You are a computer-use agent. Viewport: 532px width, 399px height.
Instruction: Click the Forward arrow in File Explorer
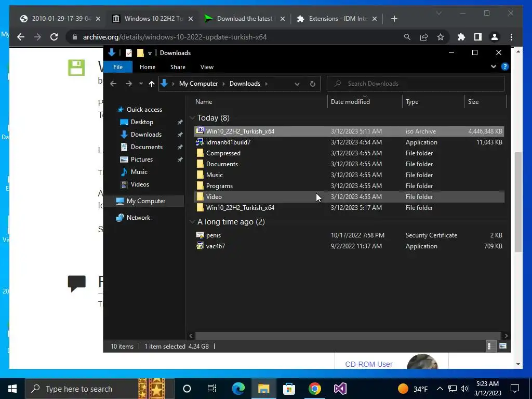(x=129, y=84)
